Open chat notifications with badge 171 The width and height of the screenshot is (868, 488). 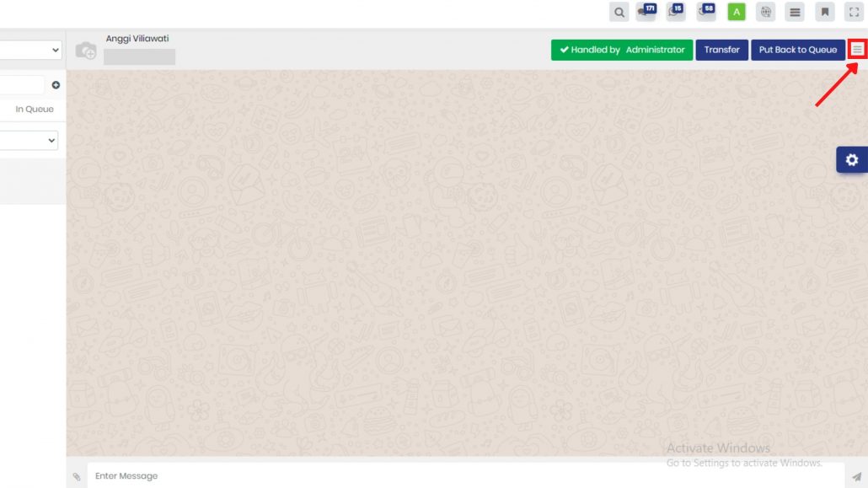[x=646, y=12]
